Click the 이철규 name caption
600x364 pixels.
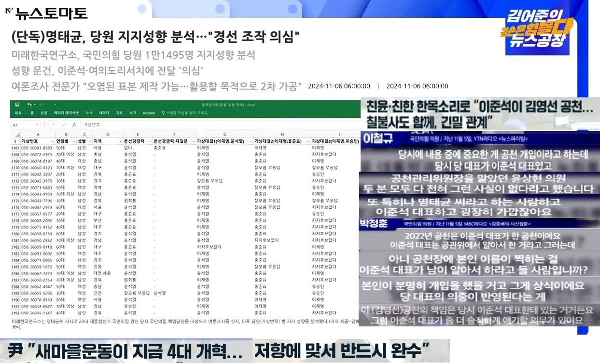point(377,138)
